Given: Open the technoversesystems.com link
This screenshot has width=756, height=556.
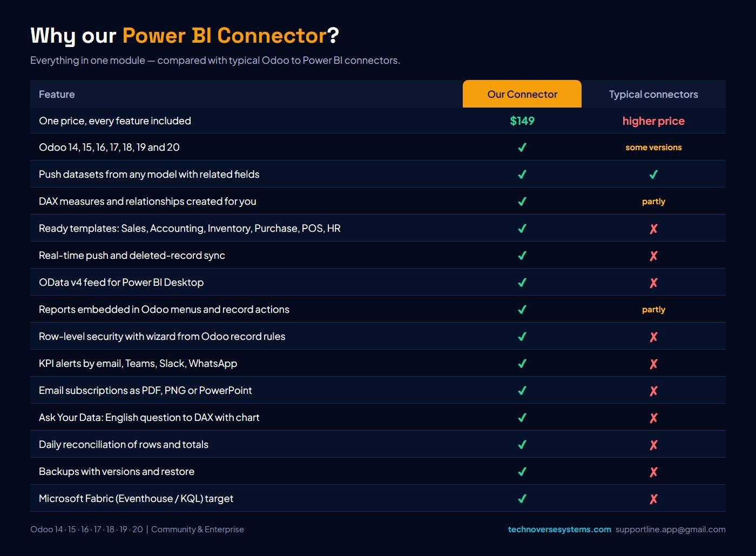Looking at the screenshot, I should [x=559, y=530].
